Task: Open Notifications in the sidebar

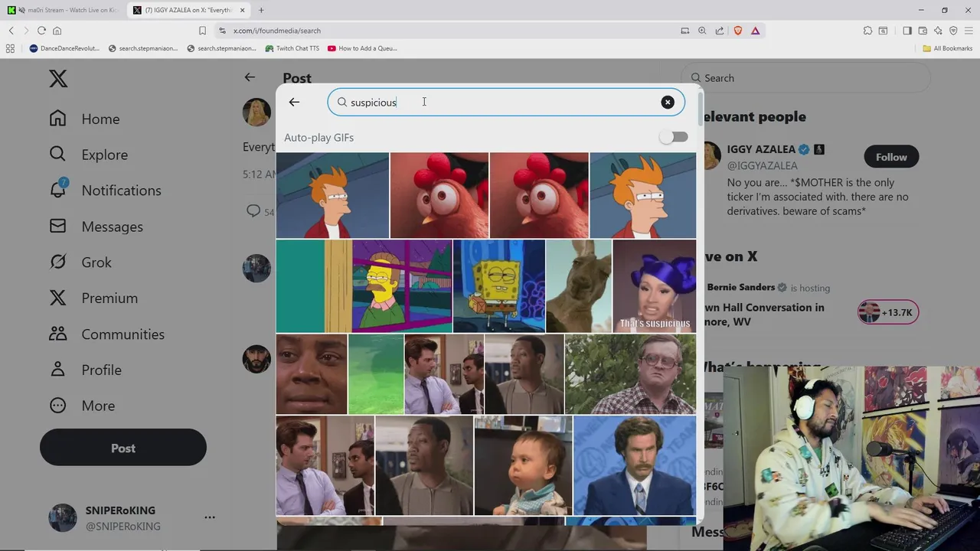Action: click(x=106, y=191)
